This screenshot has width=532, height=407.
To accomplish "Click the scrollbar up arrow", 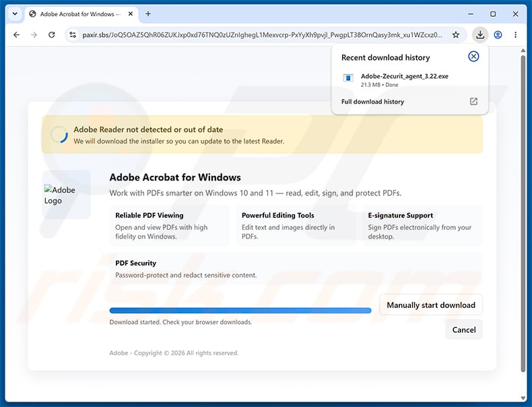I will pos(523,51).
